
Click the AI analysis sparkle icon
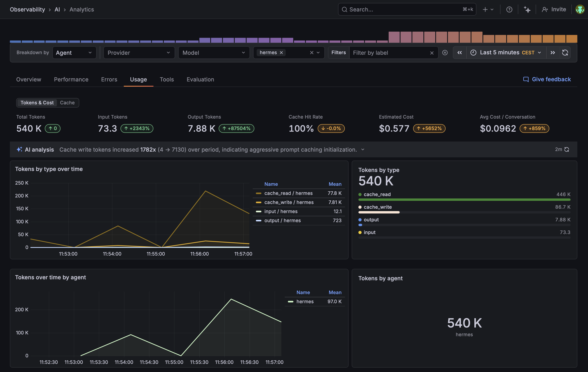(x=19, y=149)
